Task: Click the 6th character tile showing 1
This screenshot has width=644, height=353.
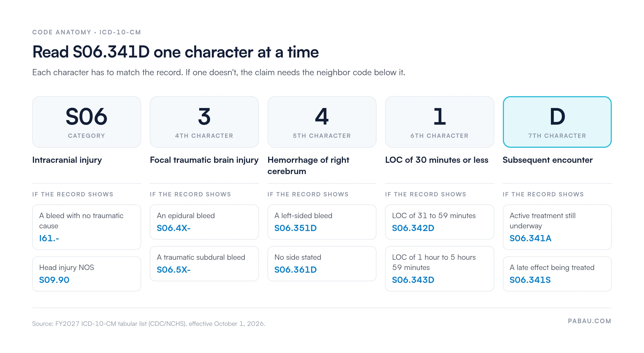Action: [440, 122]
